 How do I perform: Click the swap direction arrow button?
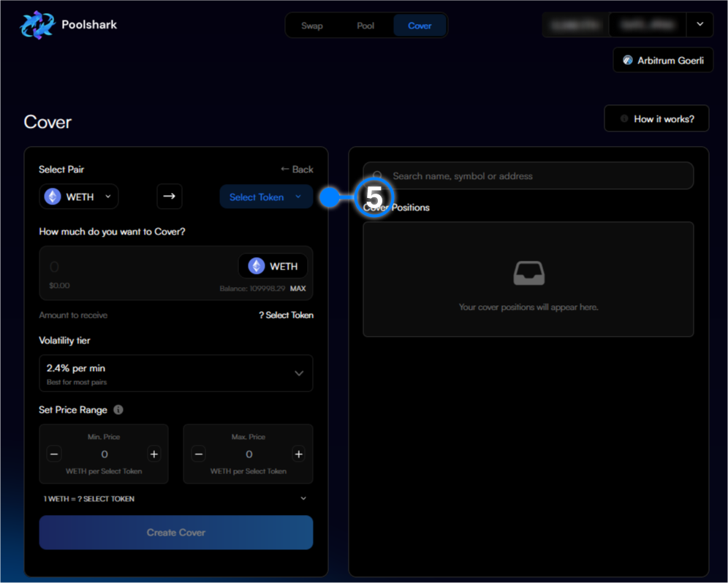click(170, 197)
